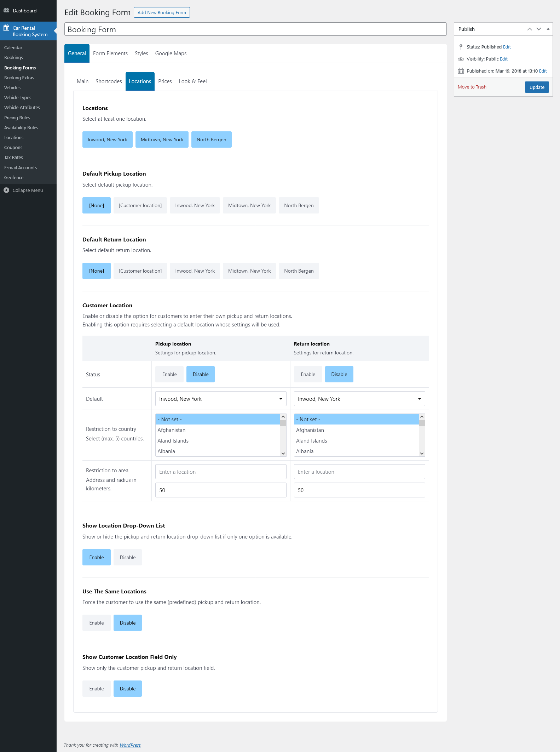Image resolution: width=560 pixels, height=752 pixels.
Task: Enable Show Customer Location Field Only
Action: click(x=97, y=689)
